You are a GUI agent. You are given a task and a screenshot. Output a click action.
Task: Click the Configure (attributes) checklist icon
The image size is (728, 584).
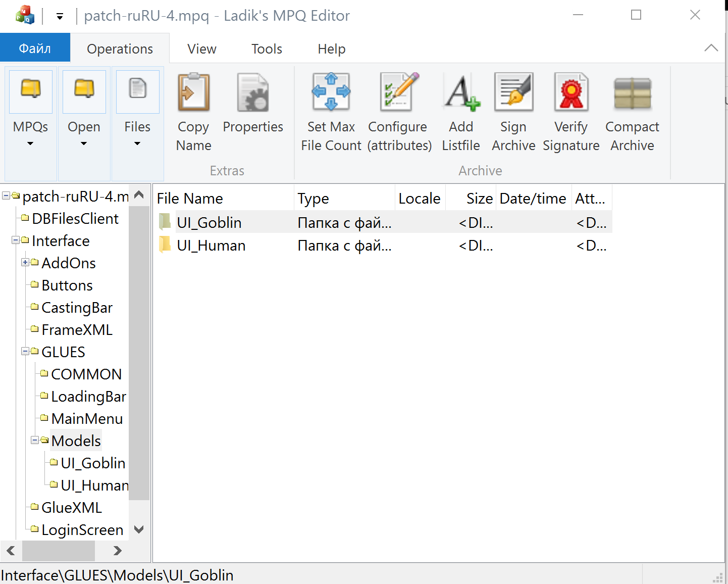(399, 92)
